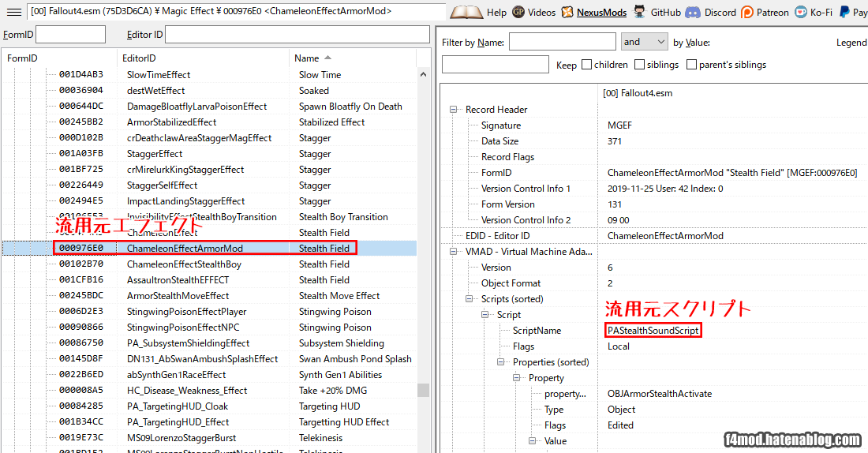868x453 pixels.
Task: Select the PA_SubsystemShieldingEffect record row
Action: coord(209,343)
